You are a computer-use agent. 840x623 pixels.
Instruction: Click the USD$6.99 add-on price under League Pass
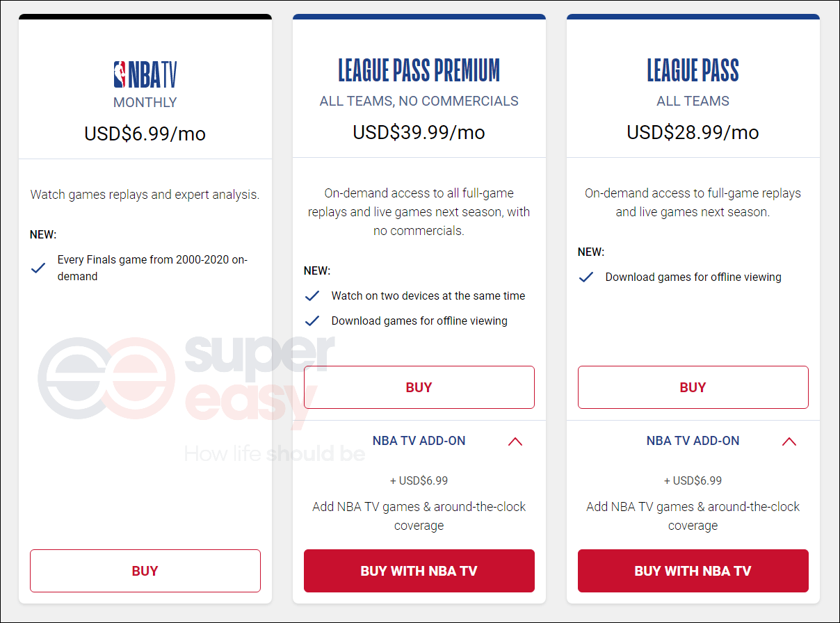point(693,480)
